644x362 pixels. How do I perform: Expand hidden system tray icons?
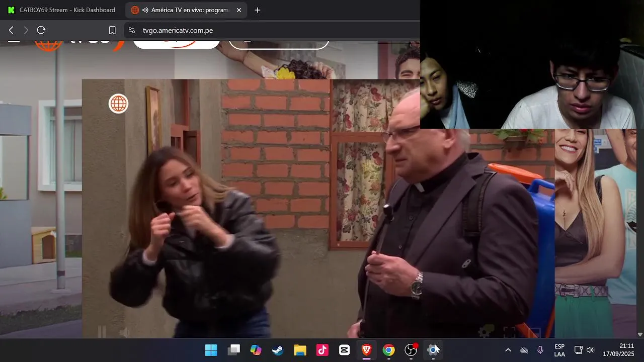point(508,350)
